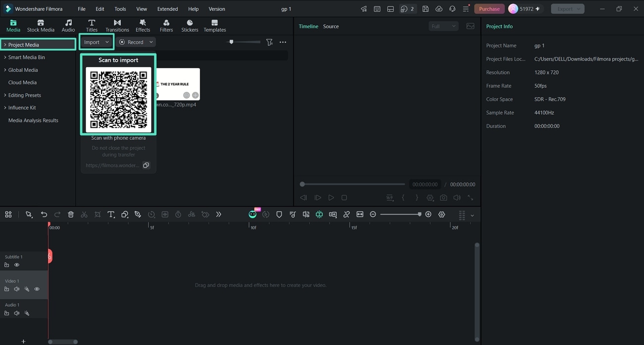Select the Crop tool in the timeline toolbar

click(x=98, y=215)
